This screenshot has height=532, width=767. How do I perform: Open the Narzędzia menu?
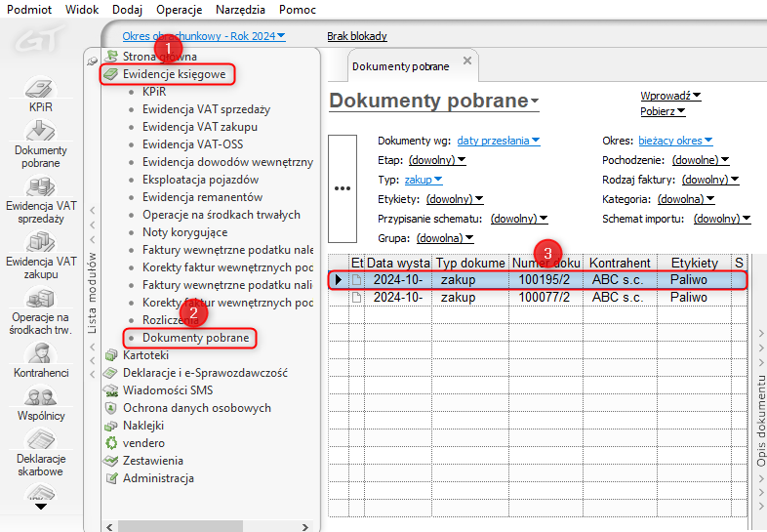coord(238,9)
